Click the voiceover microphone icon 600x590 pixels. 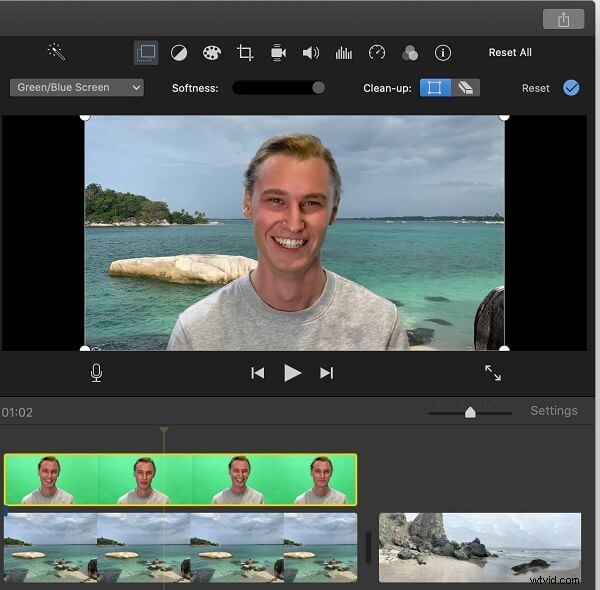[x=96, y=373]
